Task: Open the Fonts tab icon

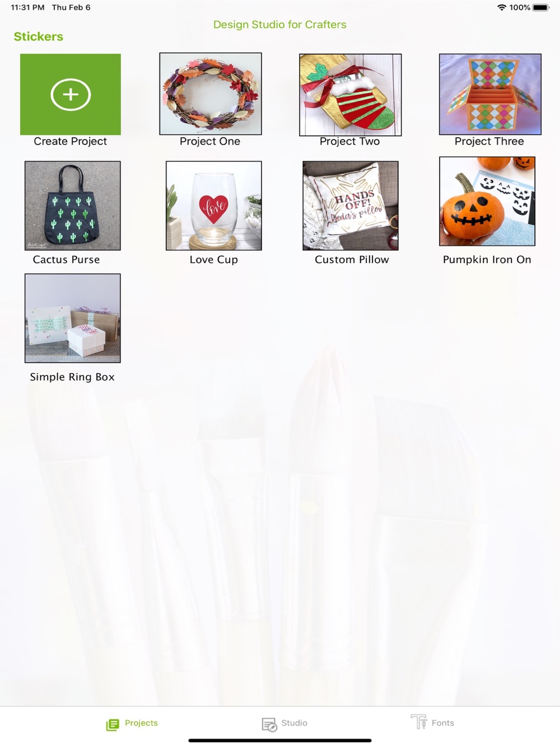Action: point(419,721)
